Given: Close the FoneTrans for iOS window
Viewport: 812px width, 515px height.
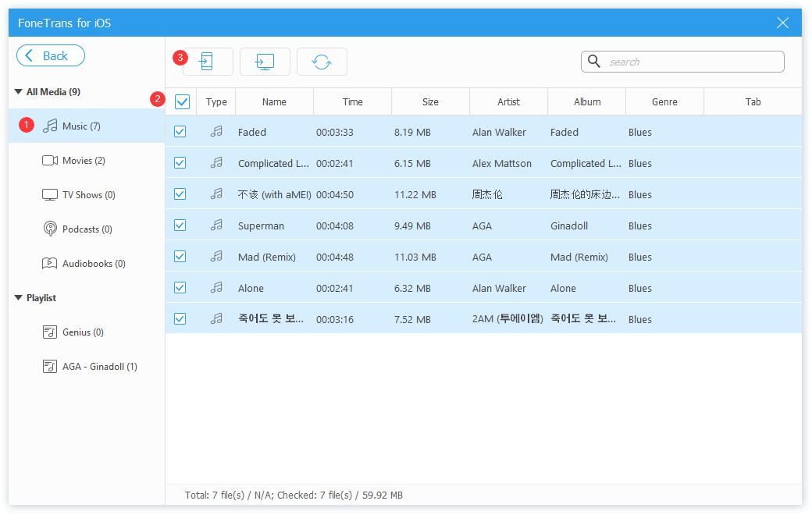Looking at the screenshot, I should point(782,23).
